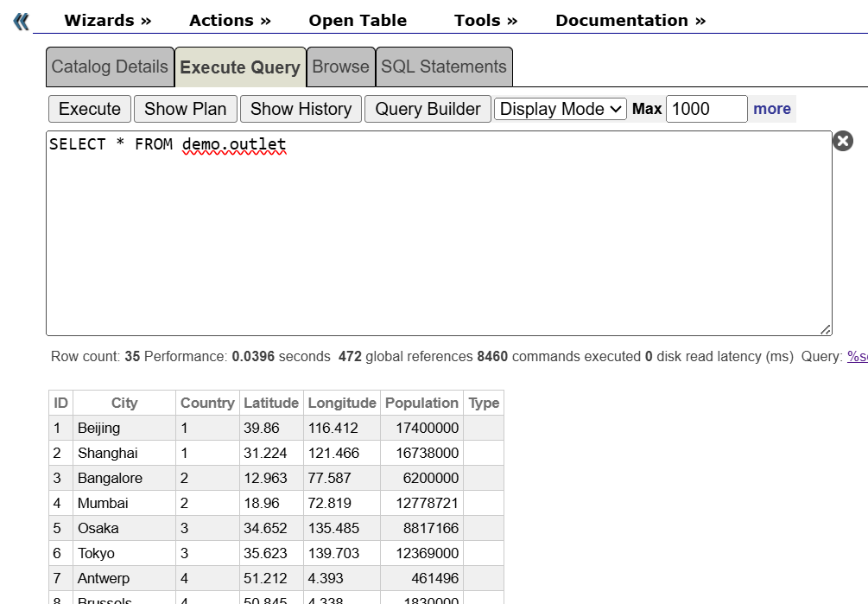
Task: Expand the Tools menu
Action: click(485, 21)
